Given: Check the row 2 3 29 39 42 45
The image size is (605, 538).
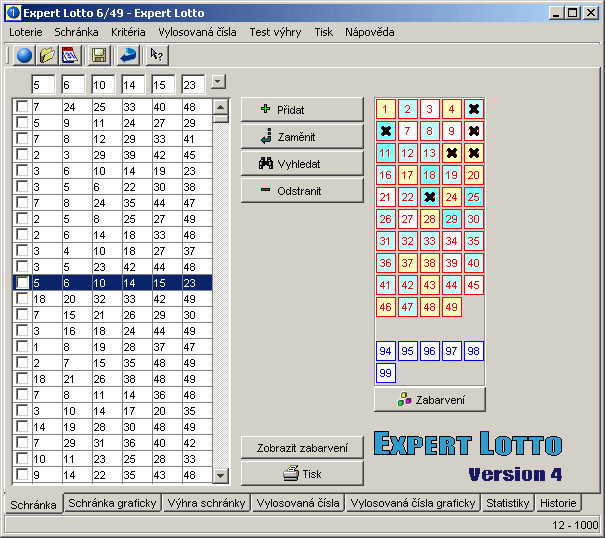Looking at the screenshot, I should 22,155.
